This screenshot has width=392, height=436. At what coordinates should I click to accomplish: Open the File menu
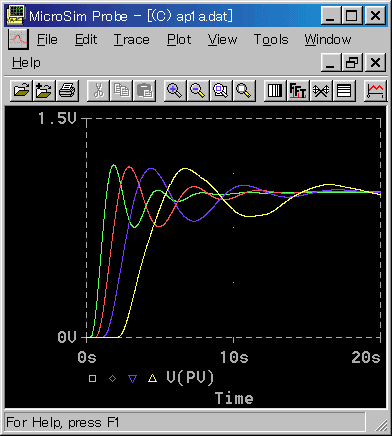point(47,40)
